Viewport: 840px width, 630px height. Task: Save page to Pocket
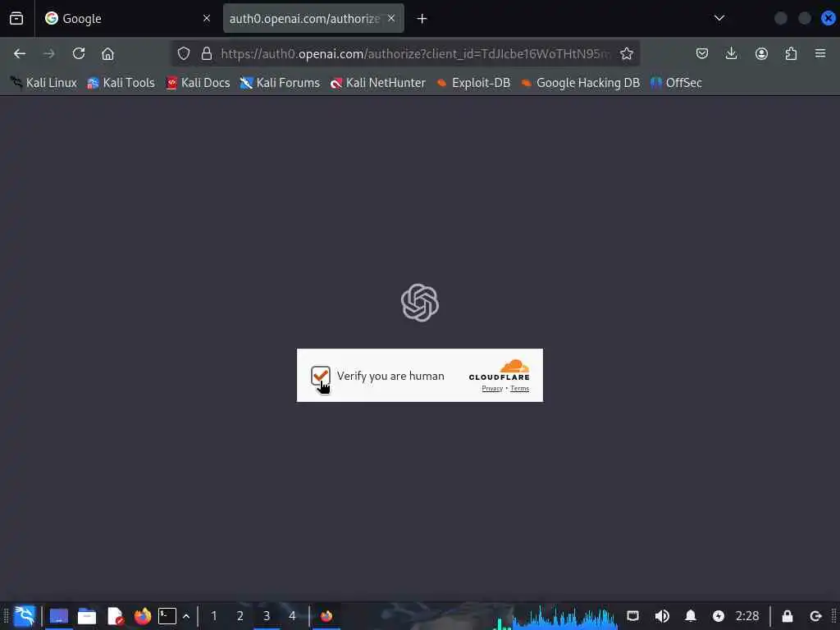coord(702,53)
